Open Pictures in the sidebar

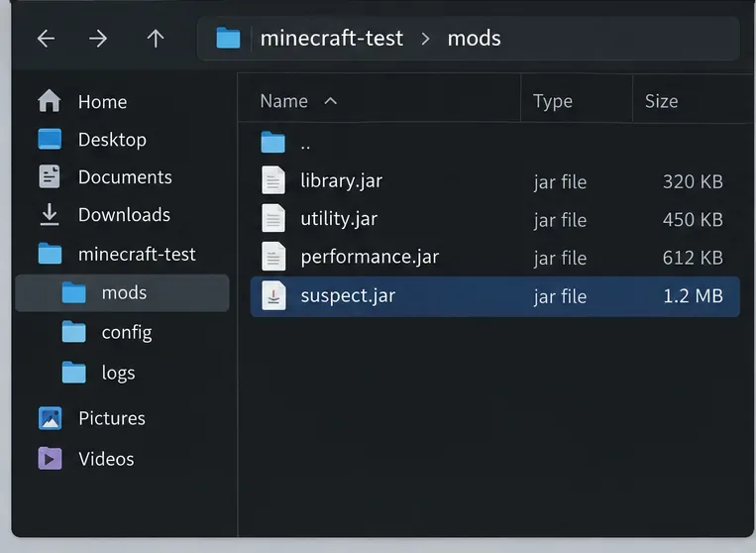point(112,418)
